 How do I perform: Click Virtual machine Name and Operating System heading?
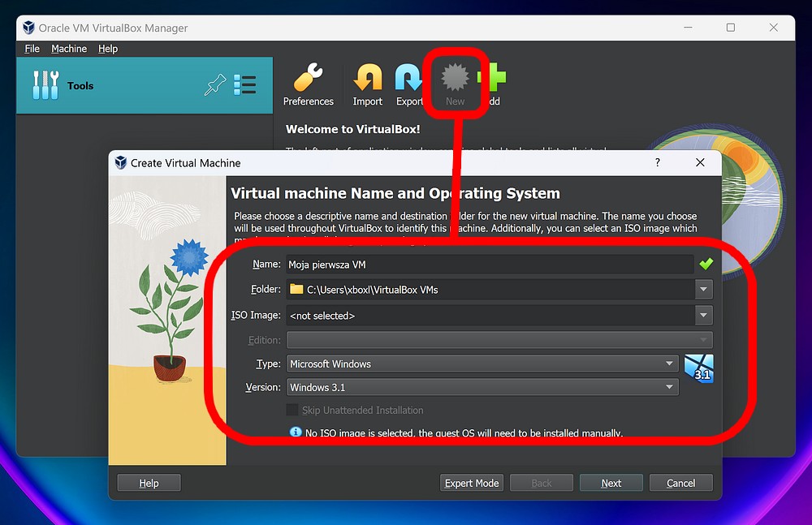[395, 193]
